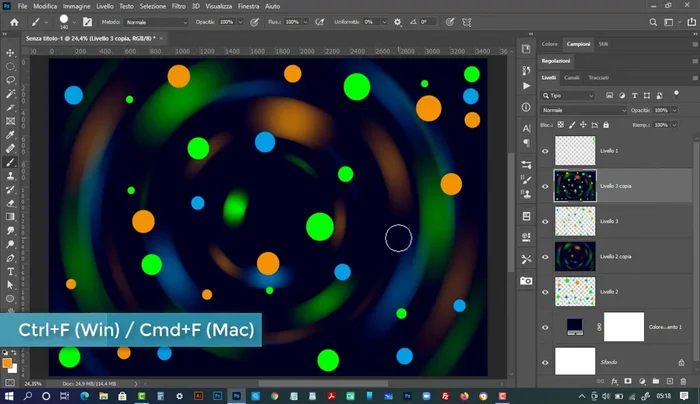Select the Type tool
700x404 pixels.
[x=10, y=271]
